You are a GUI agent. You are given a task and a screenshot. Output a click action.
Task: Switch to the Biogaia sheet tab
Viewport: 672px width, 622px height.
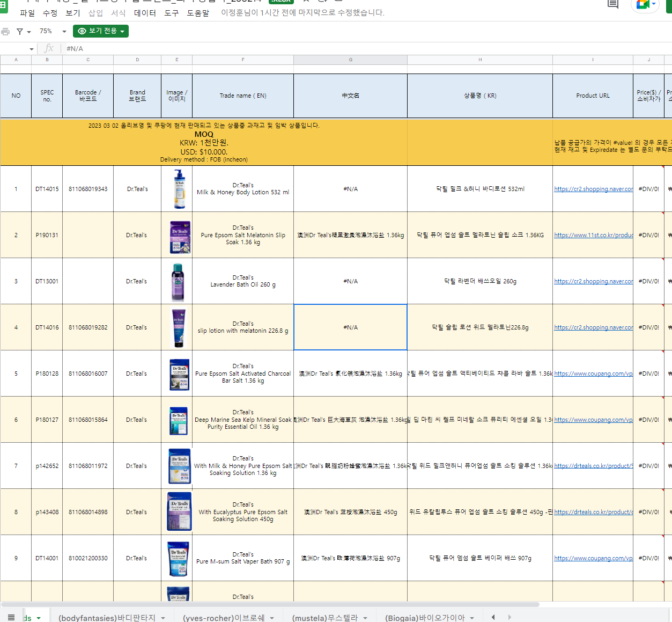(425, 618)
